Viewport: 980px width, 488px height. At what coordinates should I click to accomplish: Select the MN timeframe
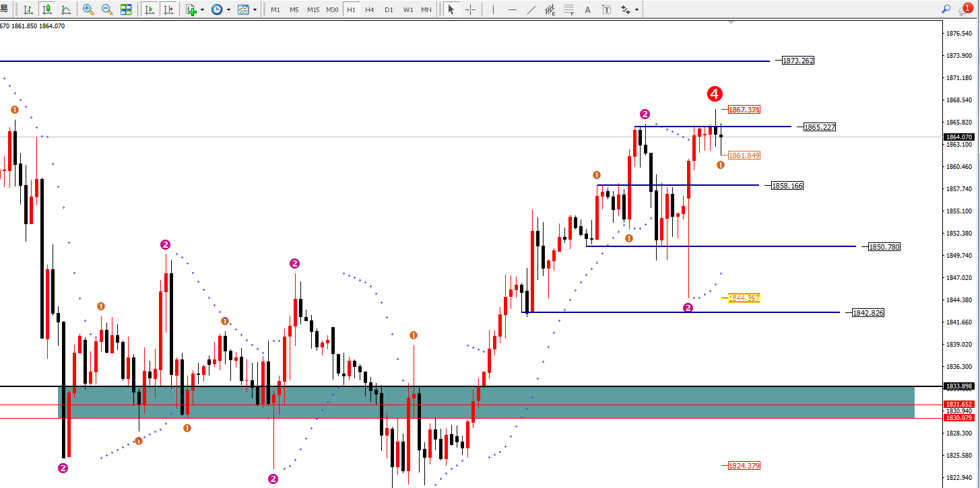coord(426,10)
